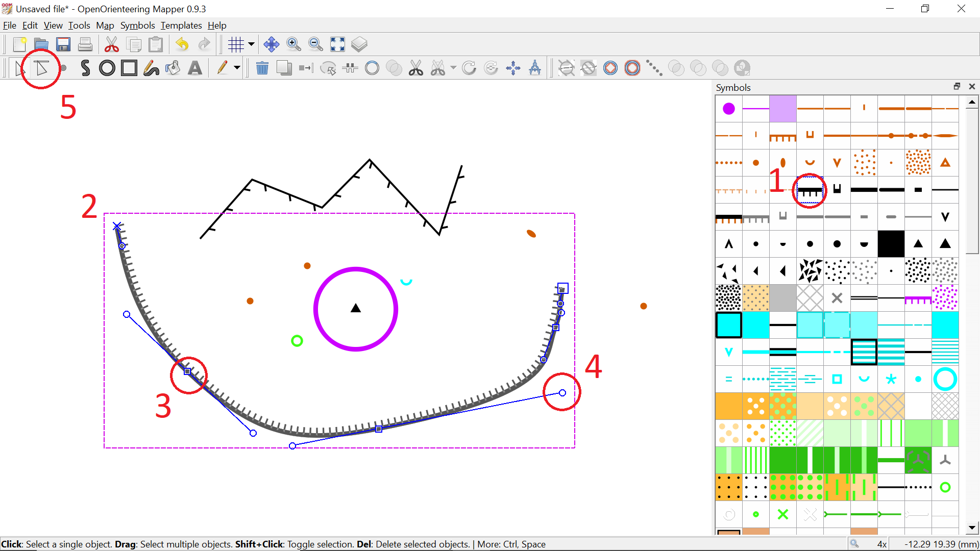Choose the Draw circle tool
The width and height of the screenshot is (980, 551).
[x=107, y=68]
